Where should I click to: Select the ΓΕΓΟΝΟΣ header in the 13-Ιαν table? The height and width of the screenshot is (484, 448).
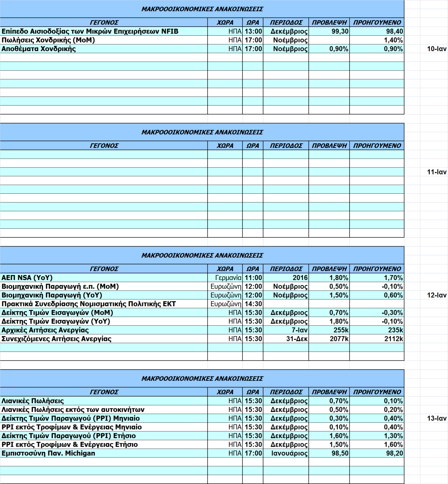[x=104, y=392]
